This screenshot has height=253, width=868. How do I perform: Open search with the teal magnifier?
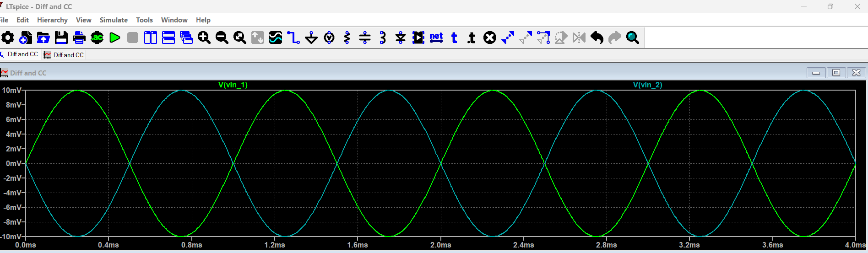click(633, 38)
